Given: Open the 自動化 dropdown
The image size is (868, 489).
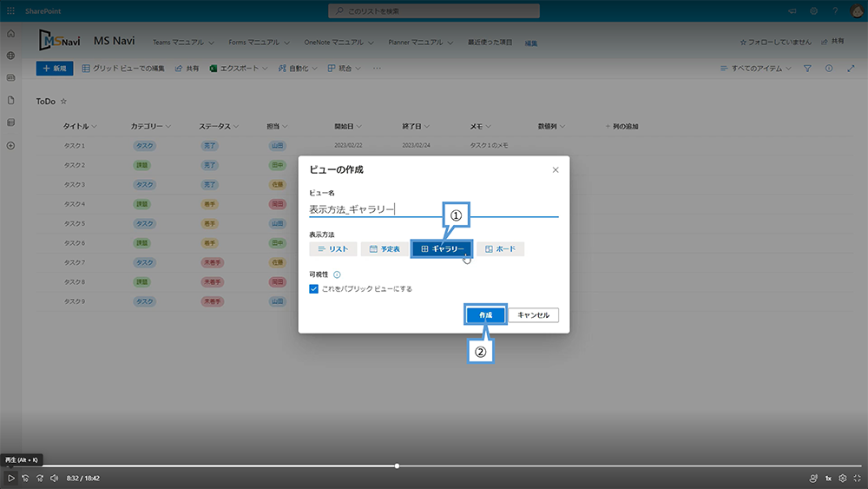Looking at the screenshot, I should [298, 69].
